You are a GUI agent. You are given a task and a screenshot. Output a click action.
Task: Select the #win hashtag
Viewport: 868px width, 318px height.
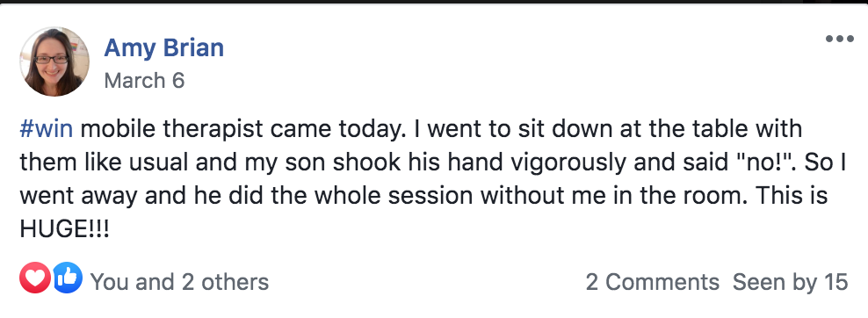(47, 129)
